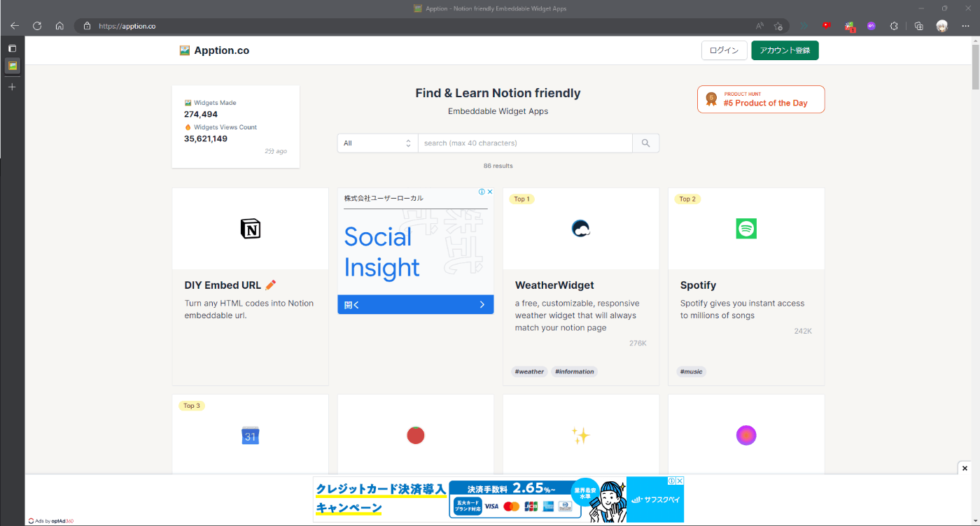Add a new tab with the plus icon
980x526 pixels.
click(12, 87)
